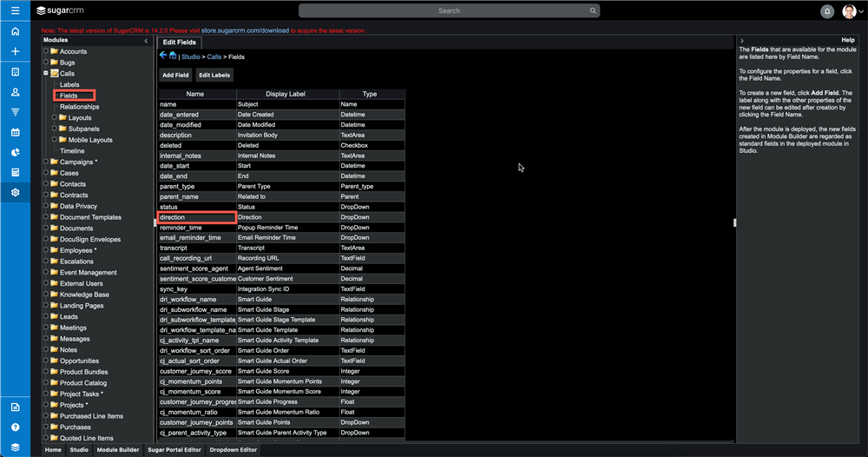
Task: Collapse the Calls module node
Action: [46, 73]
